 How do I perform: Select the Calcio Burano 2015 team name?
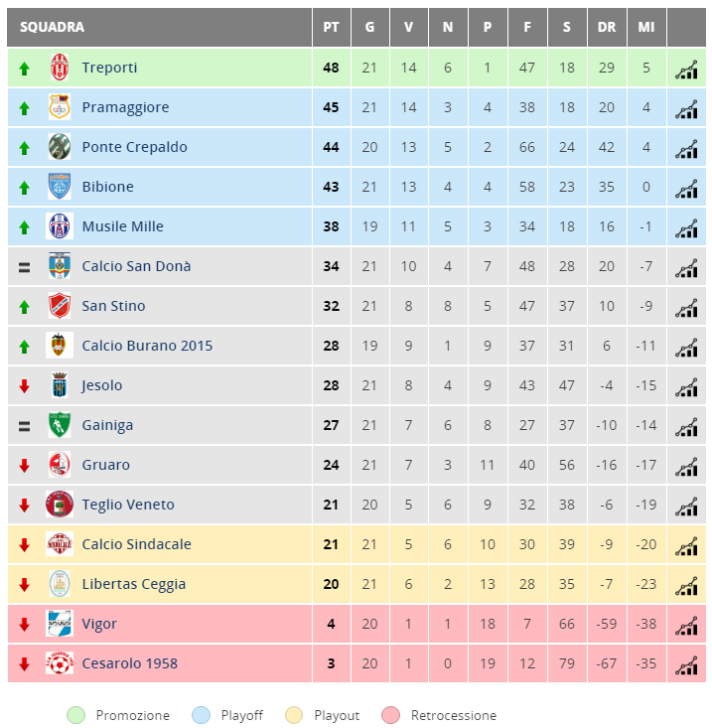coord(147,346)
